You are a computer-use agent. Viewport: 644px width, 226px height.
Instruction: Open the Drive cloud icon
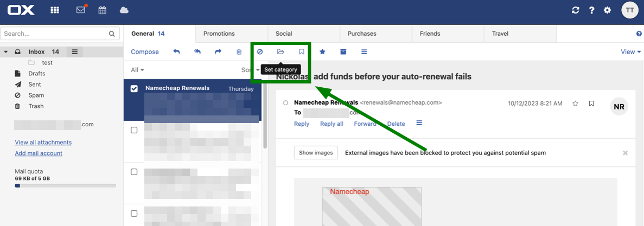(x=124, y=10)
